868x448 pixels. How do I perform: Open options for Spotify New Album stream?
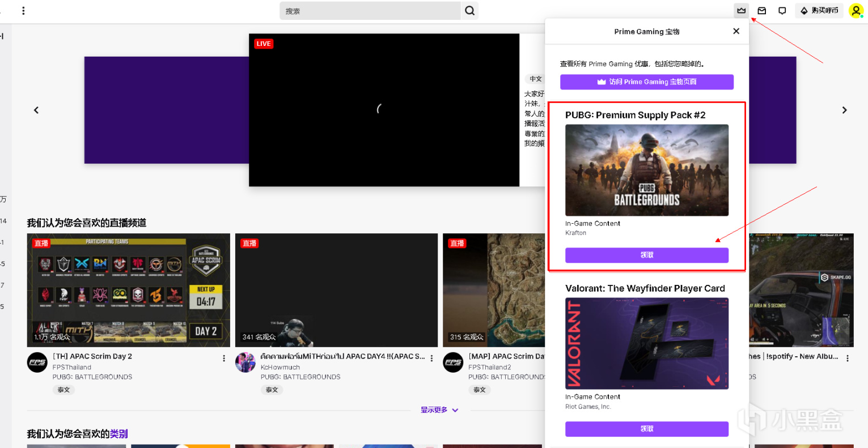click(x=848, y=359)
